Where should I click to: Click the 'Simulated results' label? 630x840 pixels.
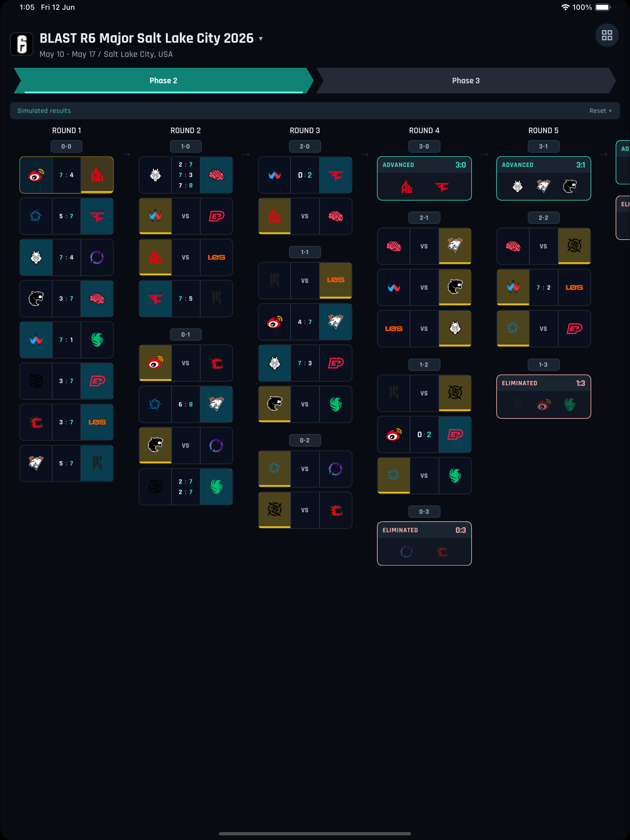(x=44, y=111)
